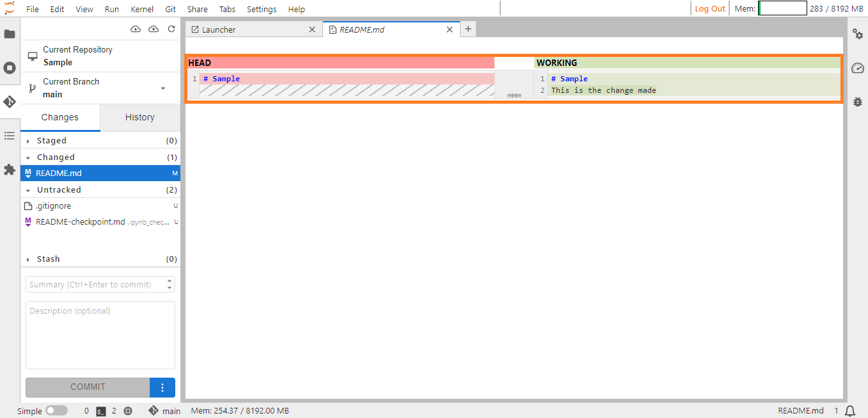This screenshot has height=418, width=868.
Task: Toggle Simple interface mode switch
Action: (56, 411)
